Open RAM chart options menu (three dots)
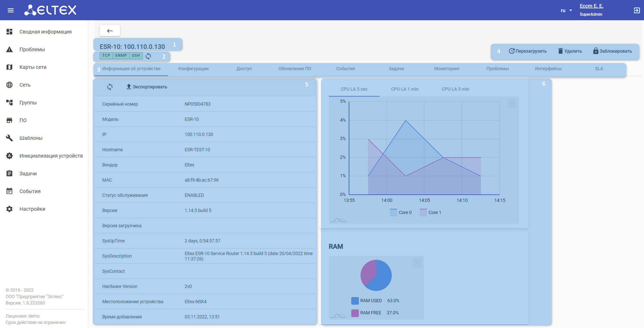644x328 pixels. coord(417,262)
